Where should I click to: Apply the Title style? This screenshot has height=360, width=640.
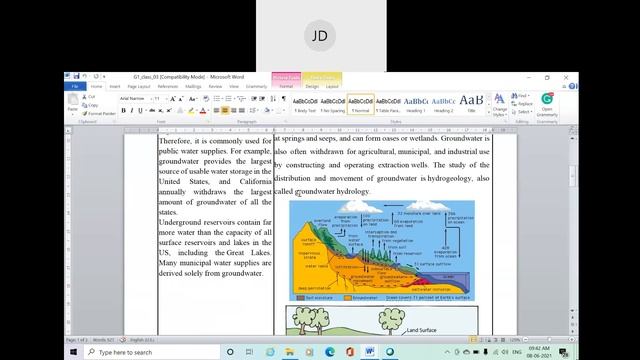(x=471, y=104)
